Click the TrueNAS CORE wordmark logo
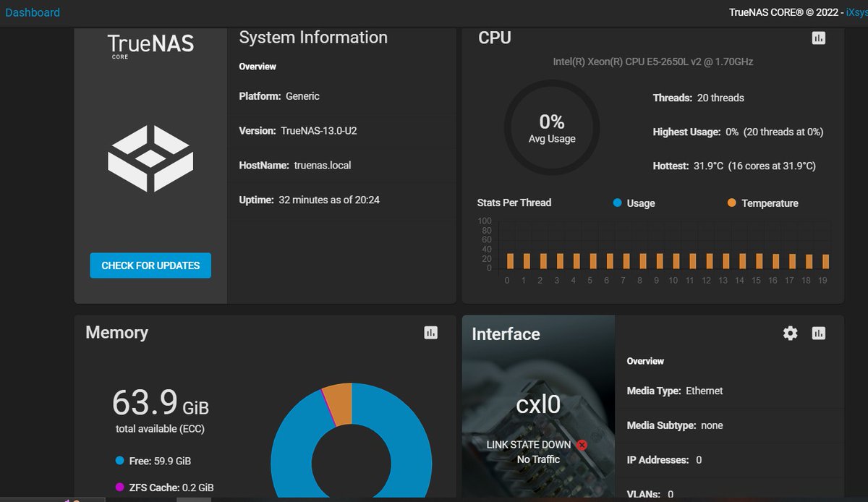This screenshot has width=868, height=502. tap(150, 45)
